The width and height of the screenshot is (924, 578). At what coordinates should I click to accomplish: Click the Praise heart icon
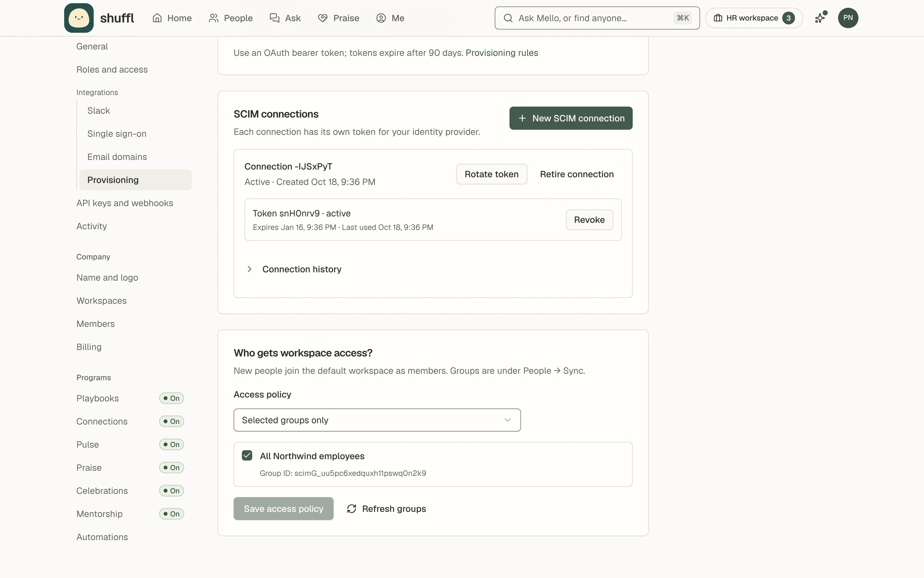click(x=323, y=18)
